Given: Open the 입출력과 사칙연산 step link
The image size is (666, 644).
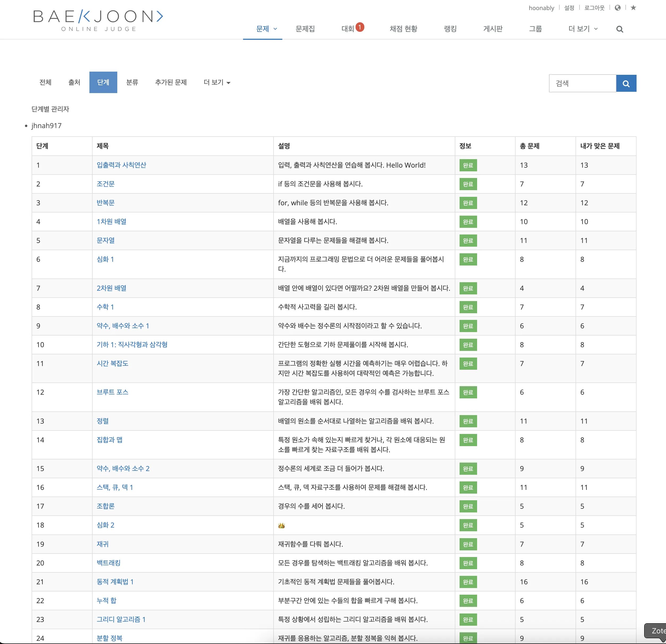Looking at the screenshot, I should (x=121, y=165).
